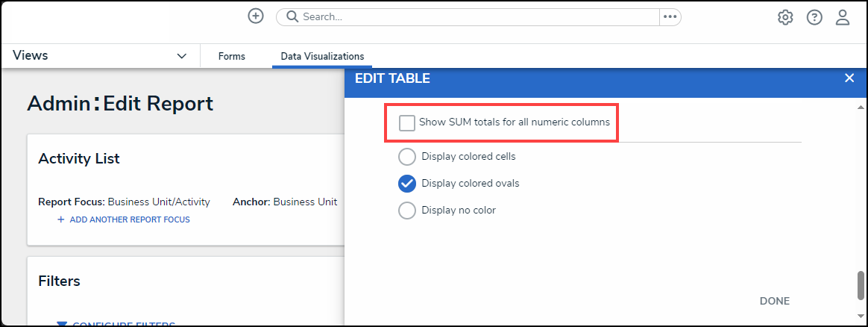Select Display no color option
868x327 pixels.
[x=407, y=211]
